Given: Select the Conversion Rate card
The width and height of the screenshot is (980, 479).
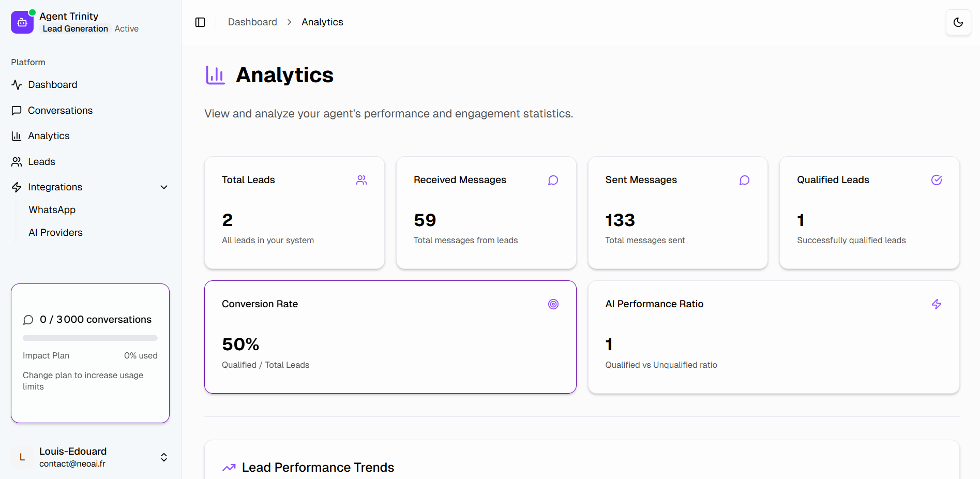Looking at the screenshot, I should (390, 337).
